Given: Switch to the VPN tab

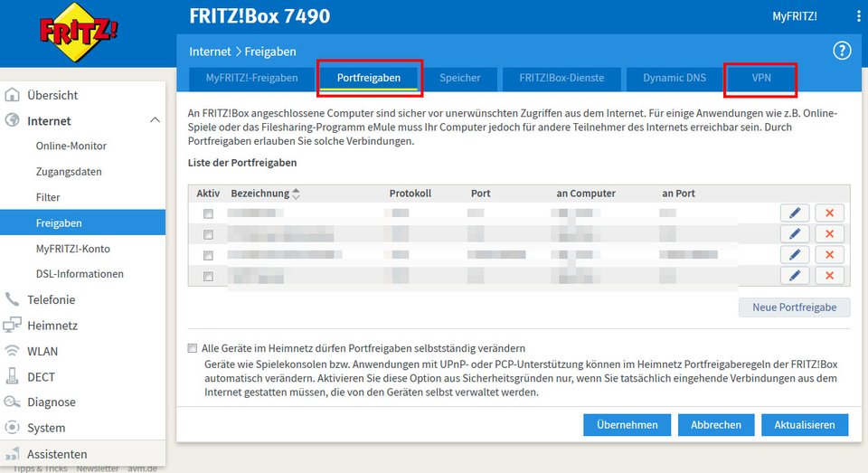Looking at the screenshot, I should point(761,78).
